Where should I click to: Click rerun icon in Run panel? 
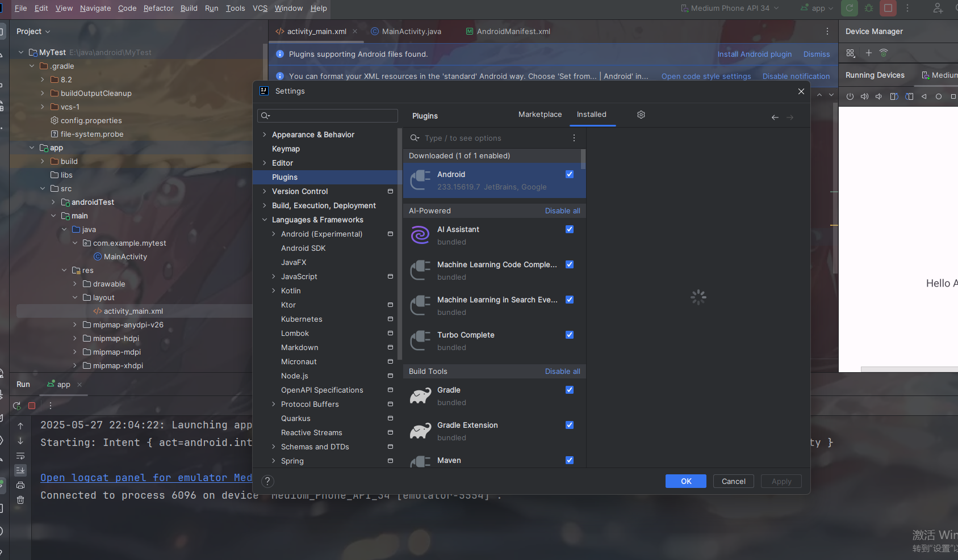[17, 406]
